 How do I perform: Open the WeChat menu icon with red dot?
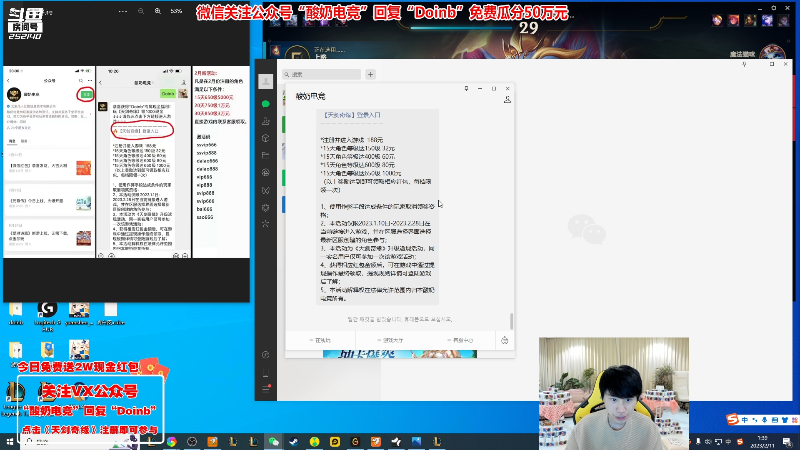pos(266,389)
